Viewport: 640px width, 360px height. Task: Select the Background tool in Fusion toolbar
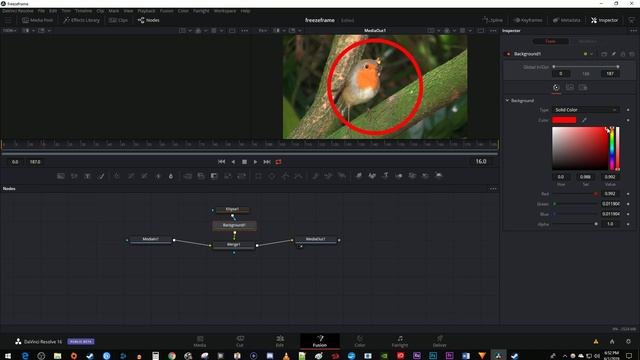61,176
